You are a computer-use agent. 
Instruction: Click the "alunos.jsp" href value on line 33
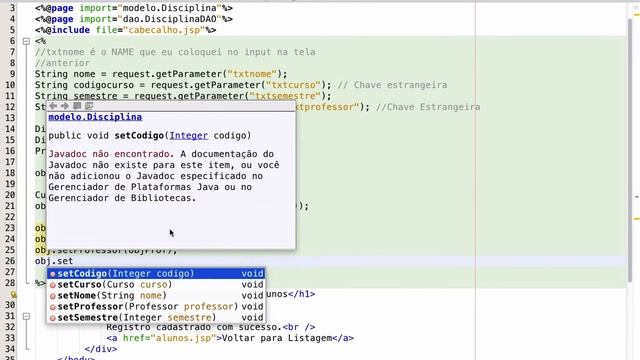183,338
